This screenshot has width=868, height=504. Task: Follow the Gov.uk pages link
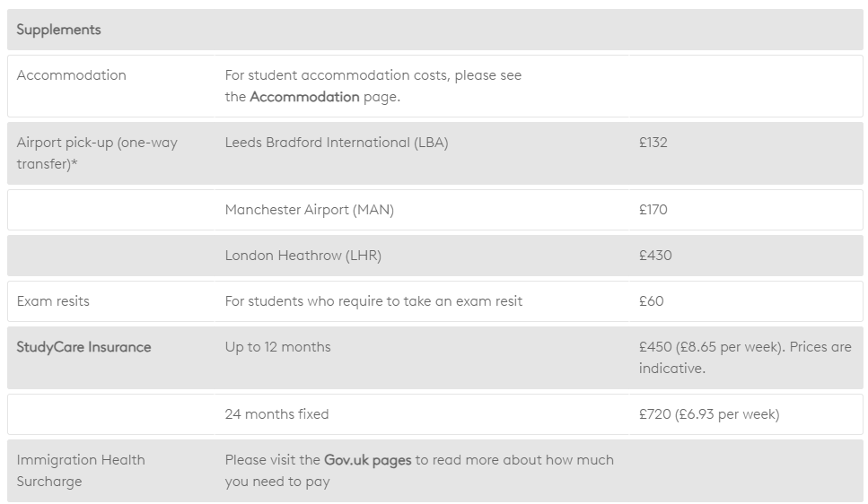[x=367, y=460]
